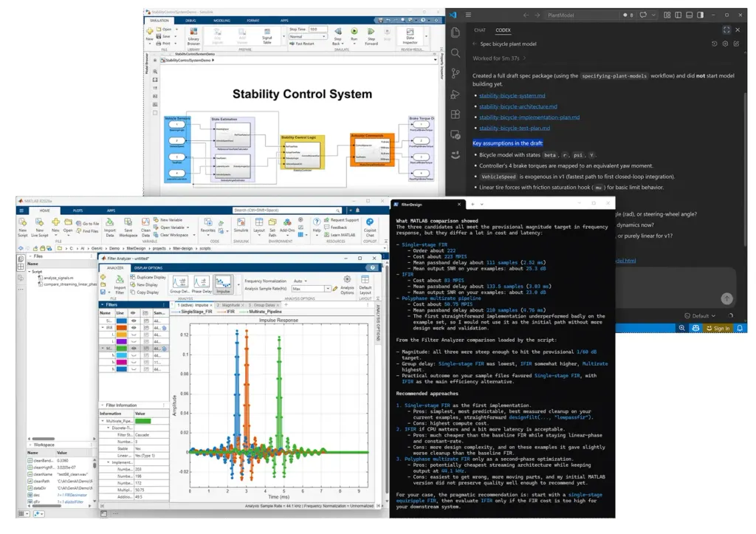756x534 pixels.
Task: Open Analysis Options in Filter Analyzer
Action: 347,284
